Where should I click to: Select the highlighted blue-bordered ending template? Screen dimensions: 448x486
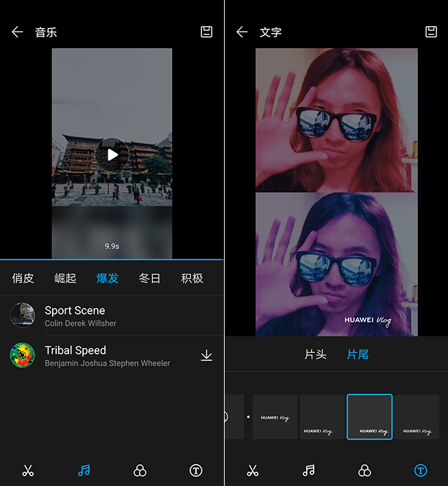click(x=369, y=417)
